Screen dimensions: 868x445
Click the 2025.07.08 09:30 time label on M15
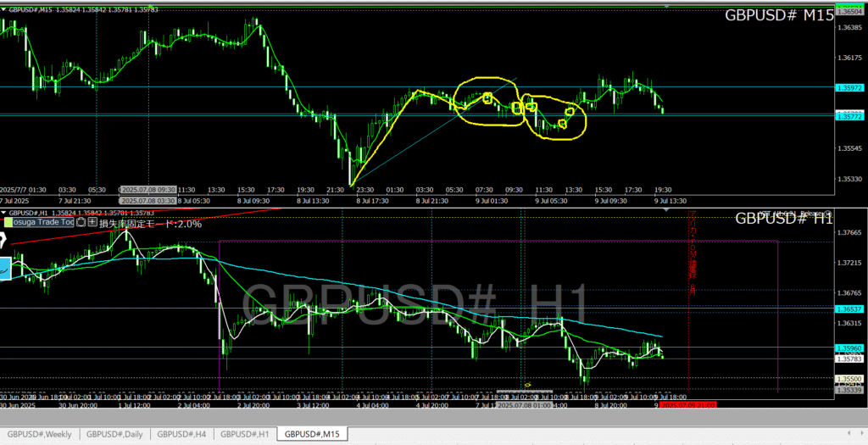(x=147, y=190)
